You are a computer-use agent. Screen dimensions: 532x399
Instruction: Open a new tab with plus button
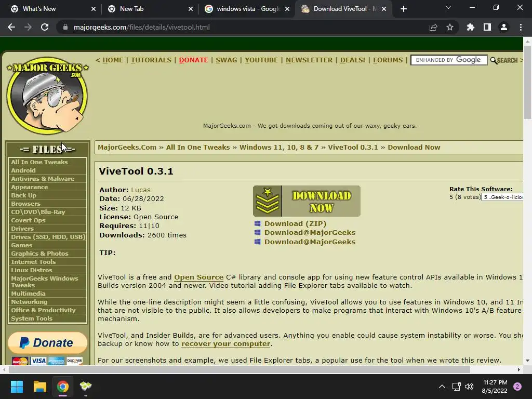(404, 9)
